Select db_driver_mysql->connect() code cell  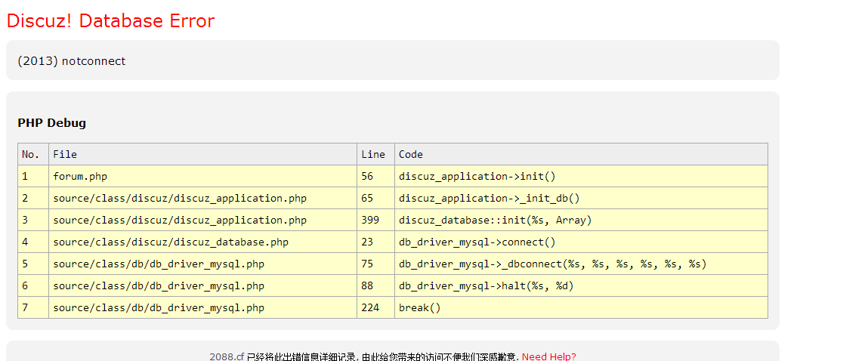pyautogui.click(x=581, y=242)
